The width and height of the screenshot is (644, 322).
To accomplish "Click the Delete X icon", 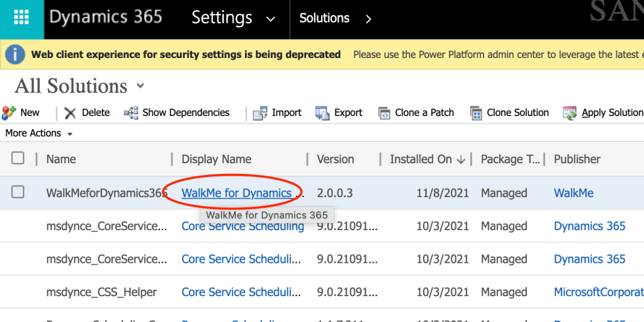I will tap(71, 113).
